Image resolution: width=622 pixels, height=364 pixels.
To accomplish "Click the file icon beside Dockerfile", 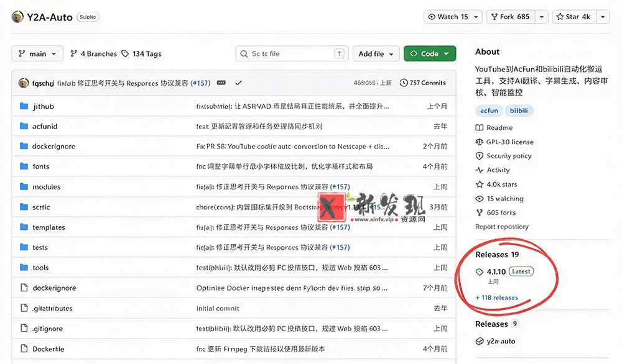I will tap(24, 348).
